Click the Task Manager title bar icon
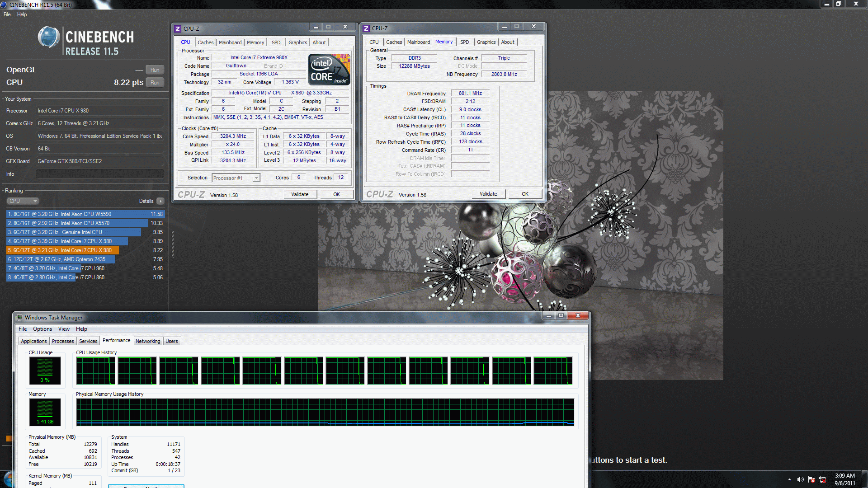This screenshot has width=868, height=488. point(19,317)
